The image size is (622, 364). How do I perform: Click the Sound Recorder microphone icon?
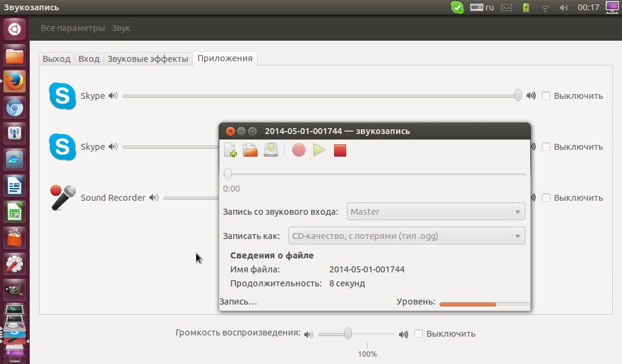[63, 197]
